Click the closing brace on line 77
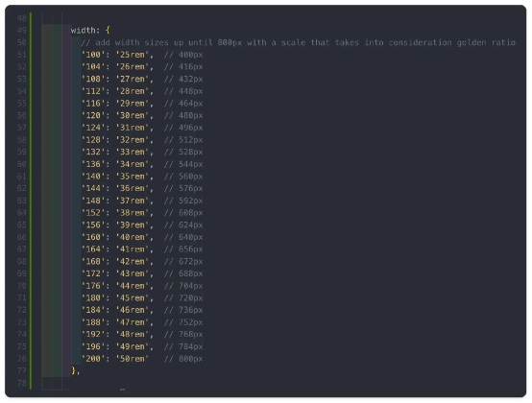The image size is (532, 403). (x=74, y=370)
